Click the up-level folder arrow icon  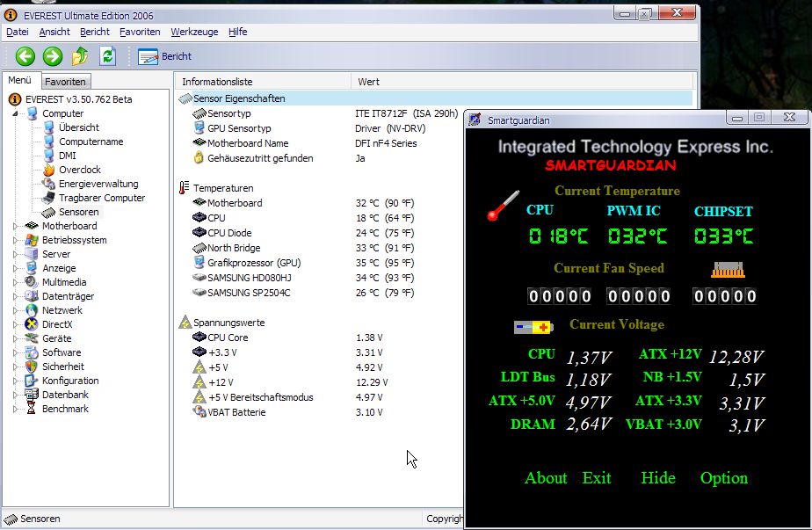tap(80, 56)
